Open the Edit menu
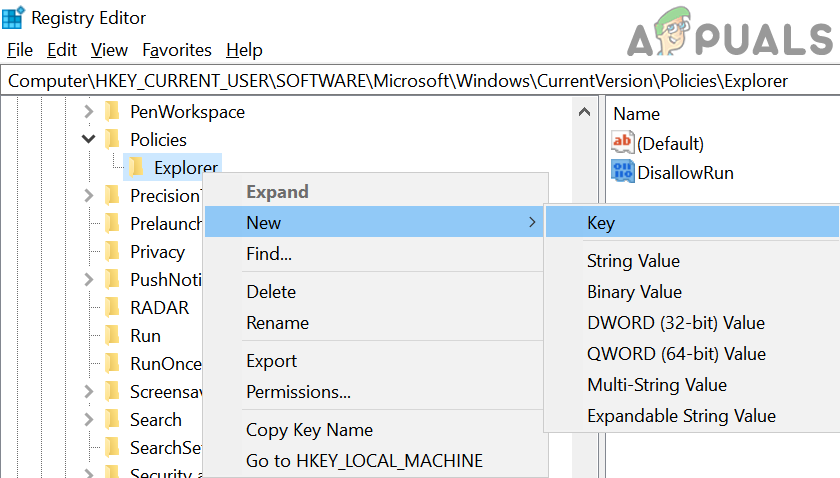The height and width of the screenshot is (478, 840). (62, 50)
